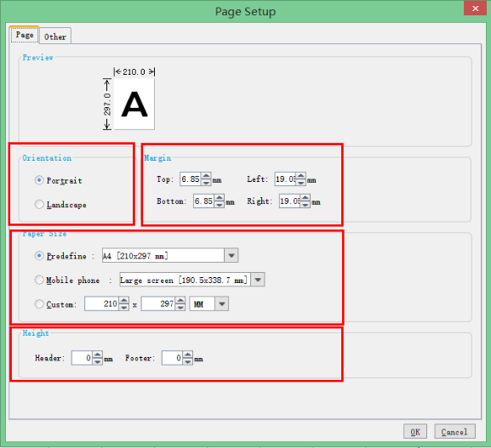Switch to the Other tab
This screenshot has width=491, height=448.
(x=55, y=37)
